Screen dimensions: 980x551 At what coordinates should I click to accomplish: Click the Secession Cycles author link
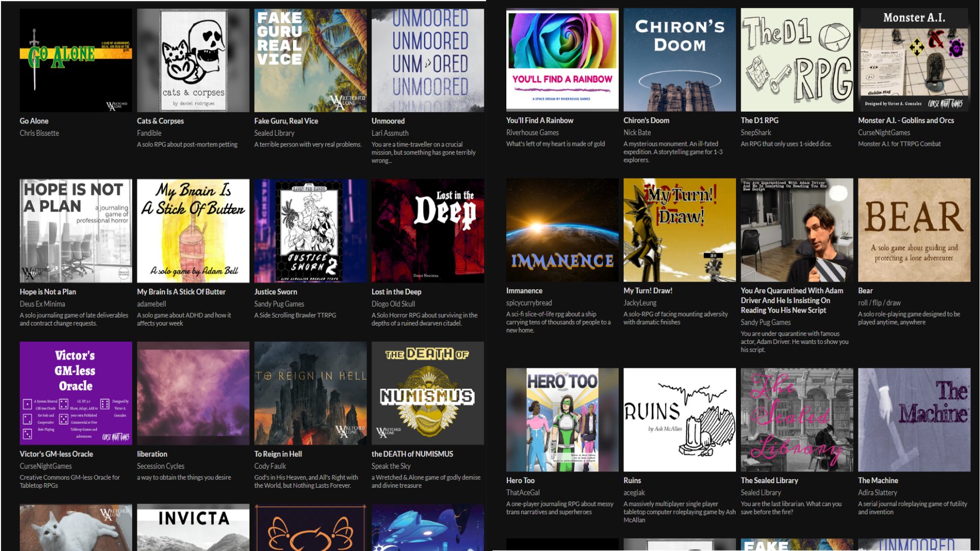click(x=160, y=466)
